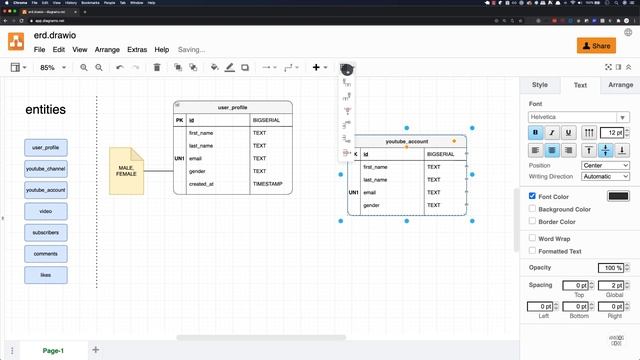Delete selection with the trash icon

[157, 67]
